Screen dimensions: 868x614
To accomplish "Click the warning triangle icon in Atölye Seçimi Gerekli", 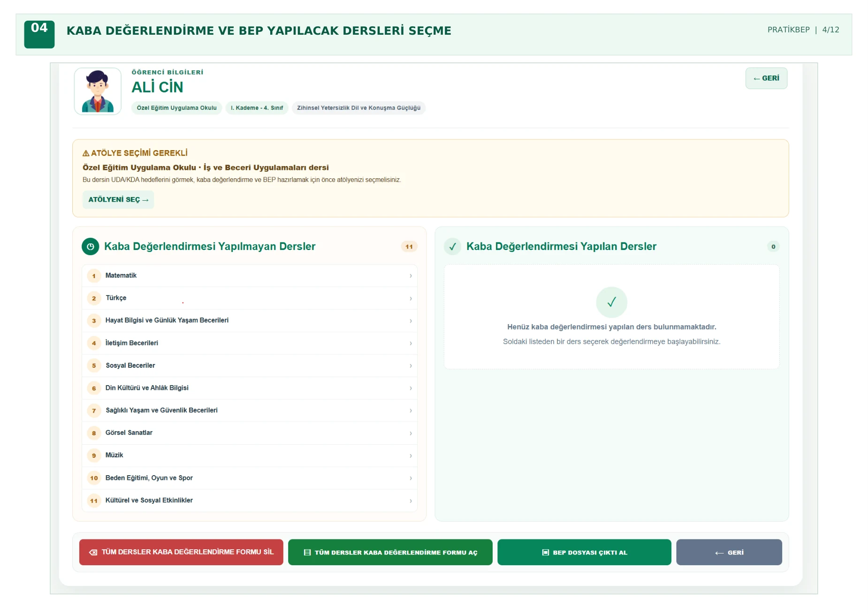I will click(x=86, y=153).
